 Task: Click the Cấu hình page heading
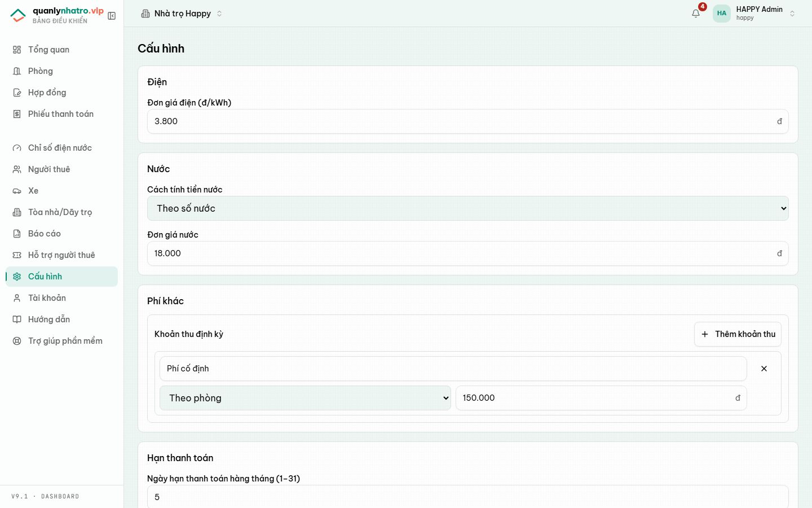[x=161, y=49]
